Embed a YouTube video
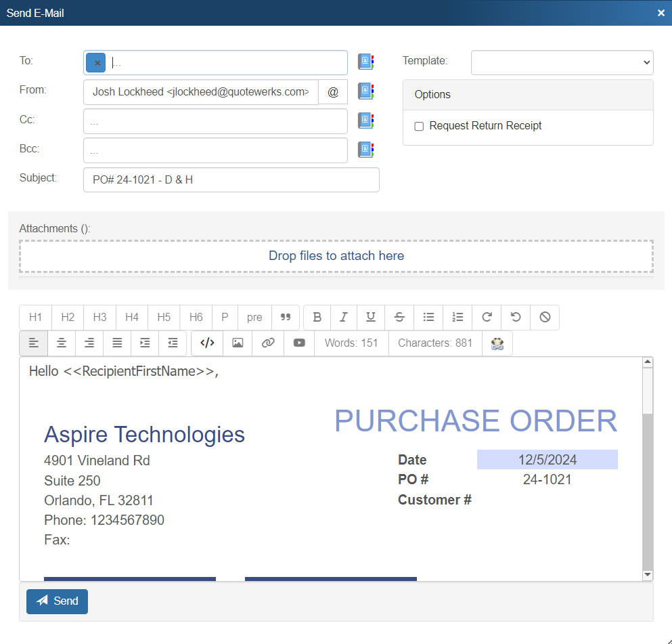672x644 pixels. click(299, 343)
